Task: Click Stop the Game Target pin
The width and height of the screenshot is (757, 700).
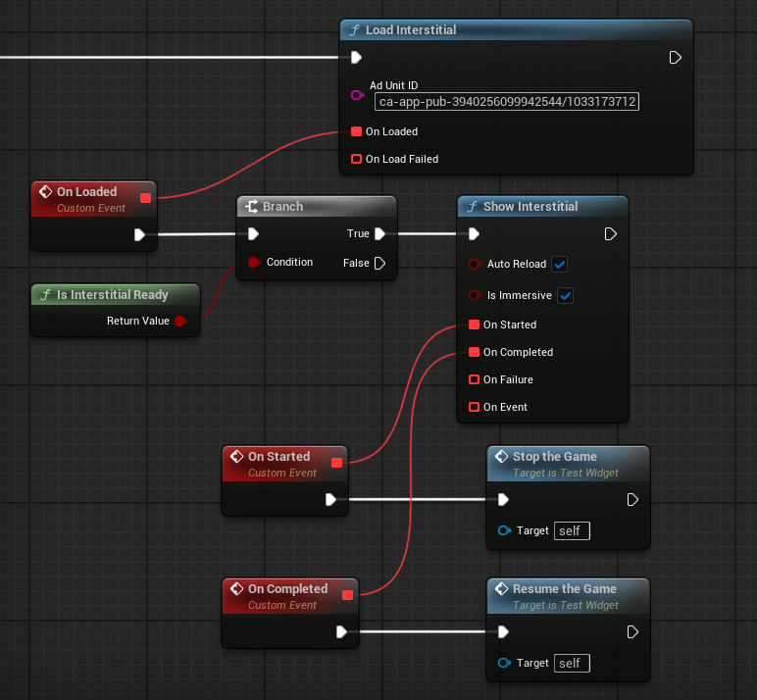Action: (504, 530)
